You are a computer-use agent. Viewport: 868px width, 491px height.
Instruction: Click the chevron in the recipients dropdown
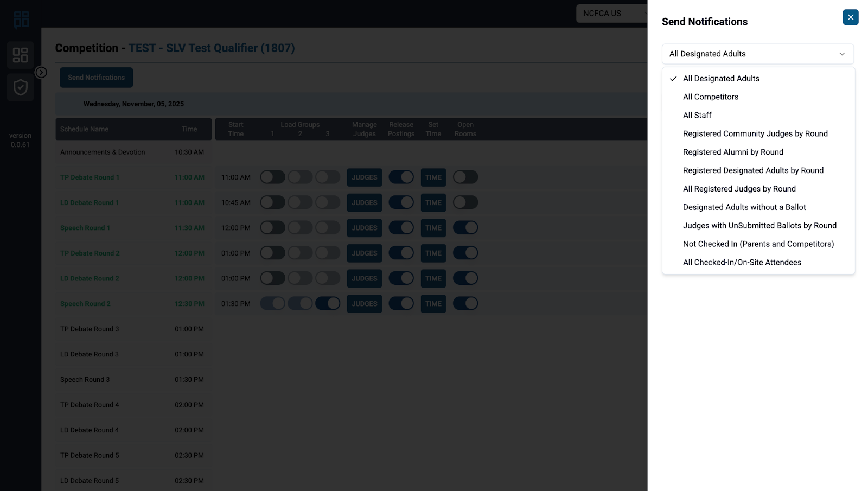[x=842, y=54]
